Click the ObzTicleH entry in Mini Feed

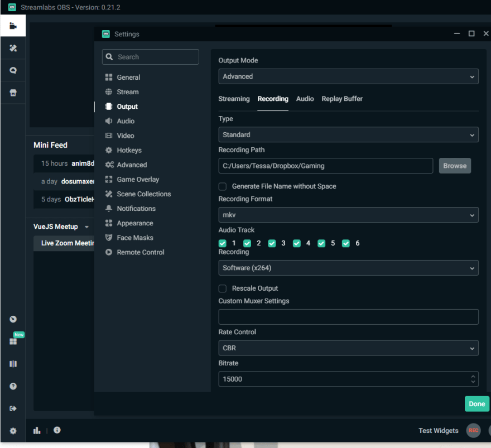[64, 199]
